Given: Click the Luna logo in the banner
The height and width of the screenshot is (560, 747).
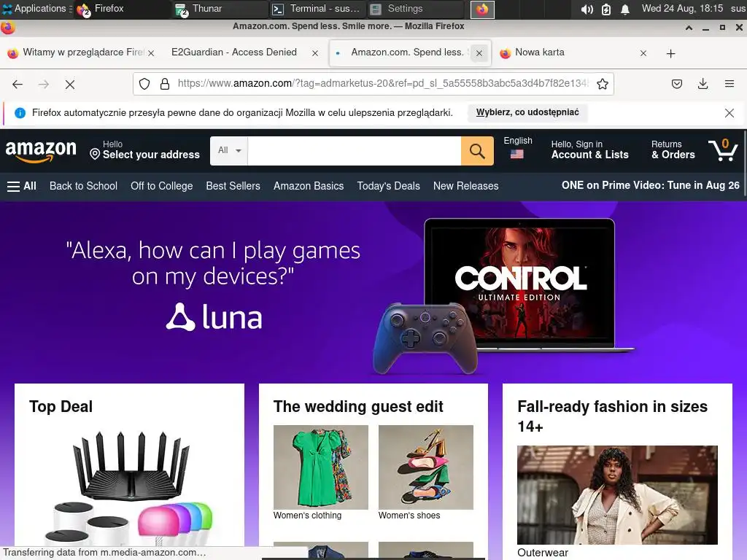Looking at the screenshot, I should (x=214, y=316).
